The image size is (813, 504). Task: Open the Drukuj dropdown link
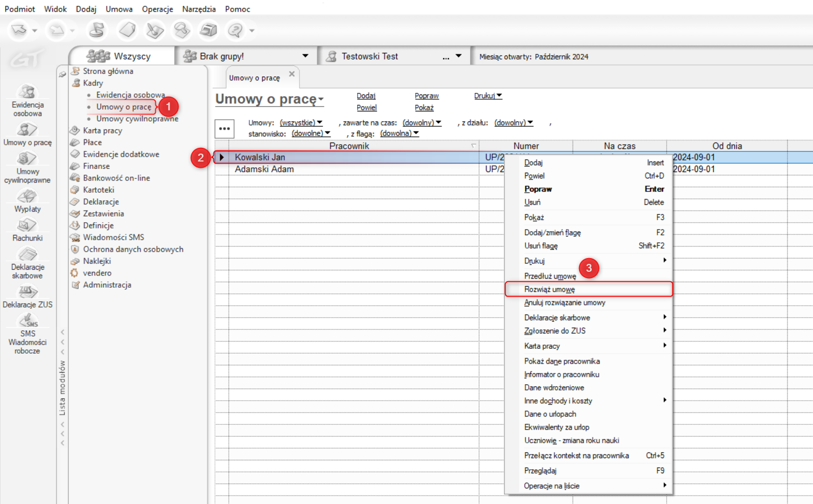(x=488, y=96)
